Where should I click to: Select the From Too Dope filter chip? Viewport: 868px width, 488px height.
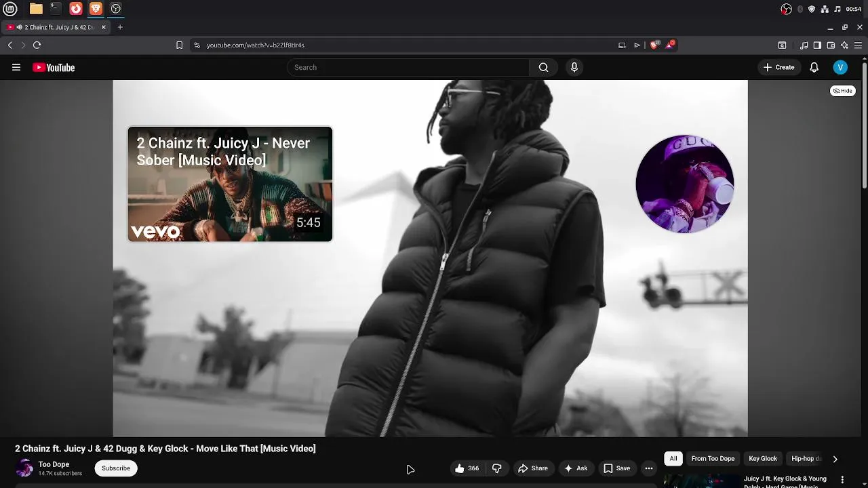pos(713,459)
